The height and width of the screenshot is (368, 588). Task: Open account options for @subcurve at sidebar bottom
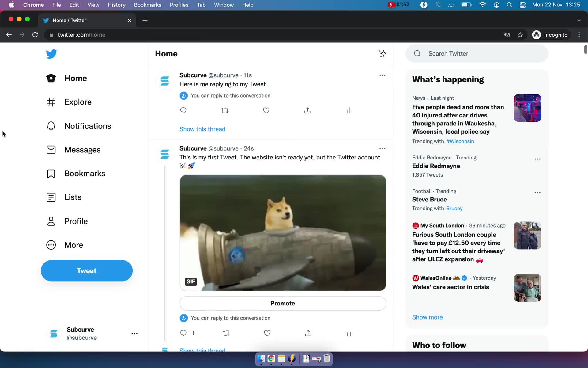[134, 334]
